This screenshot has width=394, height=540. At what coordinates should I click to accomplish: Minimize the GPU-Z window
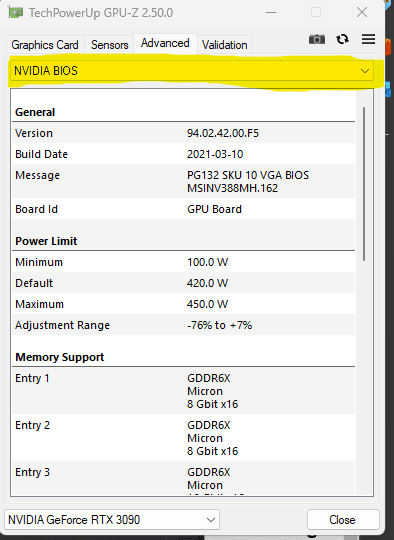tap(271, 12)
